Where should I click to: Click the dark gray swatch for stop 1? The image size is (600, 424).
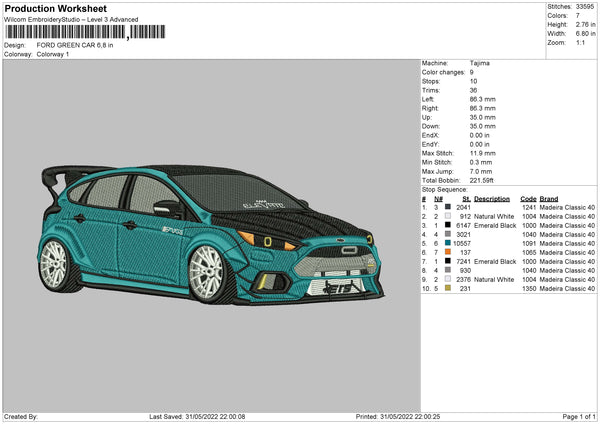click(448, 207)
